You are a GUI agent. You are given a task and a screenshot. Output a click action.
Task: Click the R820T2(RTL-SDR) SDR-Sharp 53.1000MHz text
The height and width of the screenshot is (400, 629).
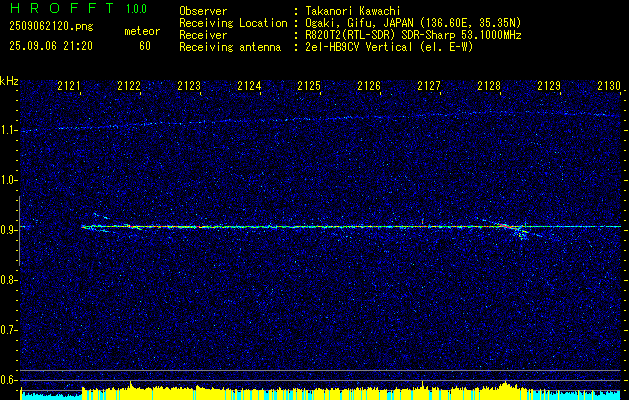pos(413,35)
